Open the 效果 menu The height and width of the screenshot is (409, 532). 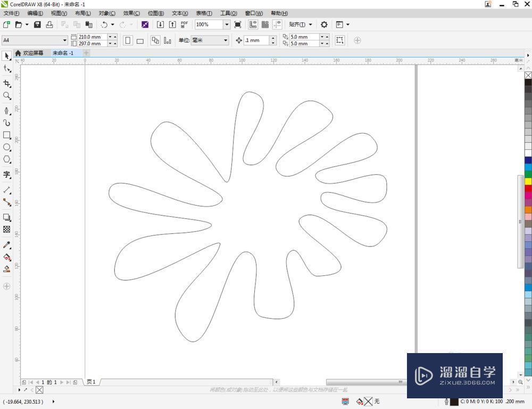pyautogui.click(x=131, y=13)
